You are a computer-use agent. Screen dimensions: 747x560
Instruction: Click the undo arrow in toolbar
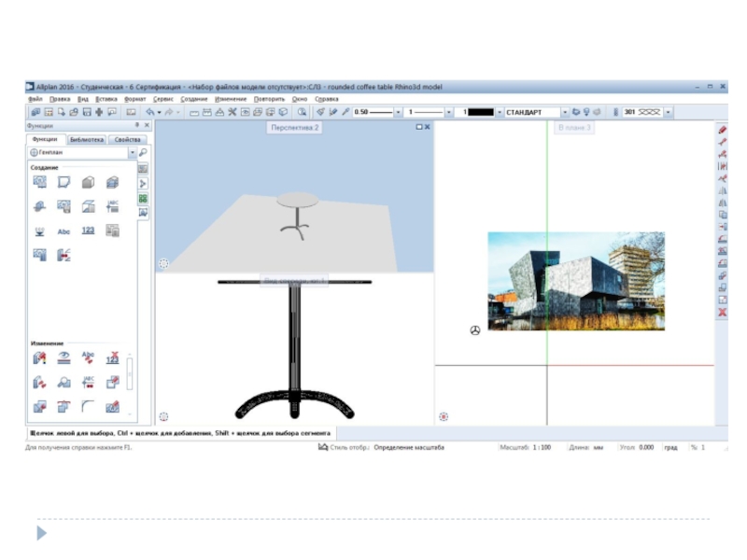149,112
